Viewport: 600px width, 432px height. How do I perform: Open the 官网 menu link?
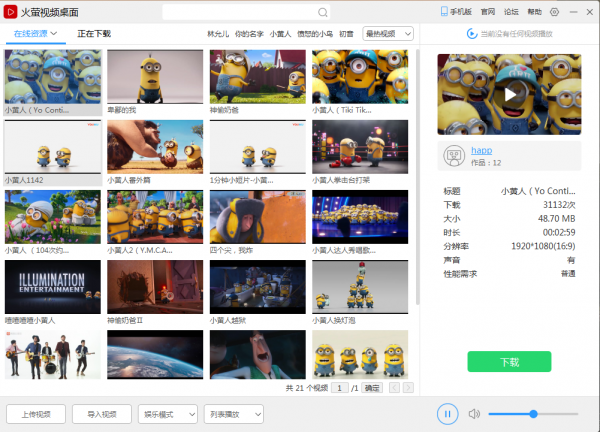click(x=488, y=12)
